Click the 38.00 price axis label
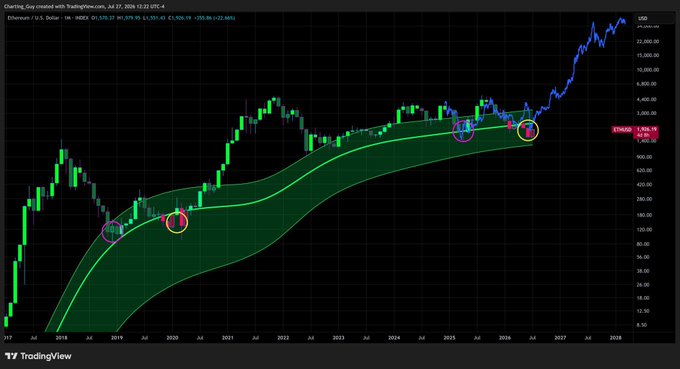The image size is (680, 369). (x=644, y=271)
